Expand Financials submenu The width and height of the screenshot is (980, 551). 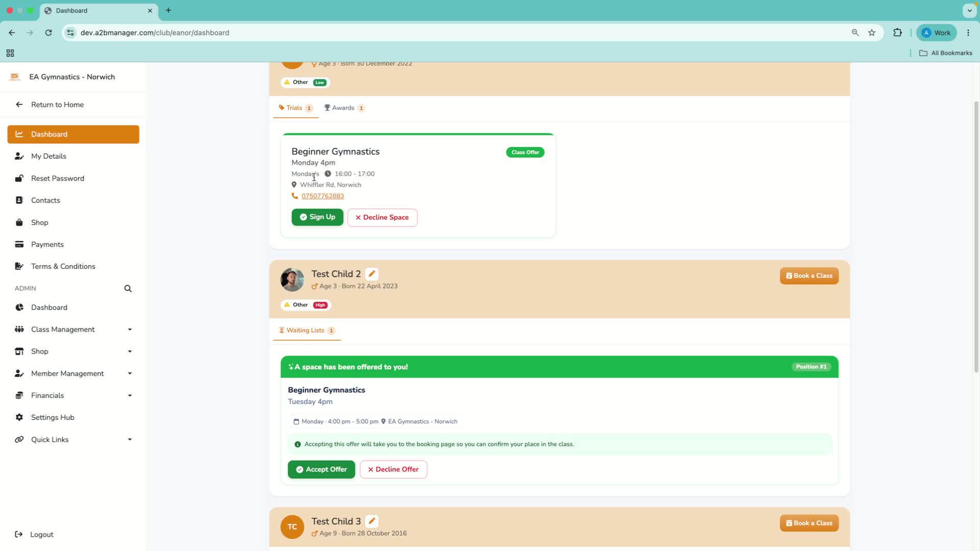point(130,395)
